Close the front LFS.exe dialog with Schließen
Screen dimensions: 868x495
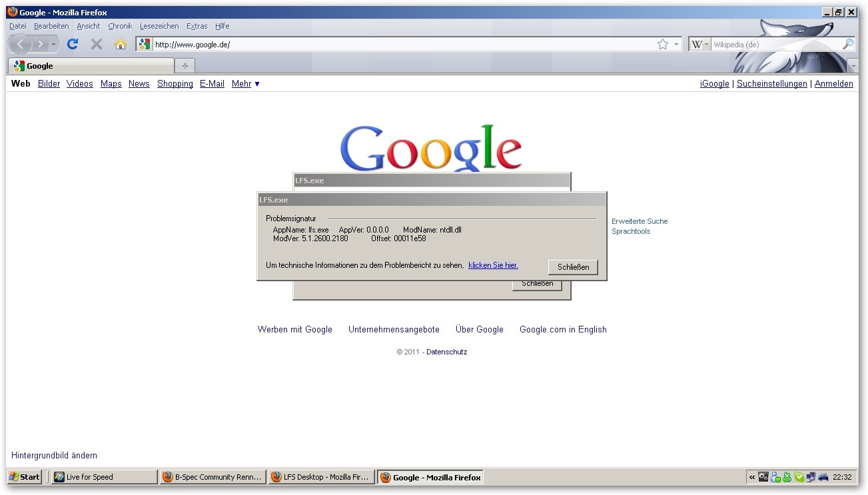coord(573,267)
